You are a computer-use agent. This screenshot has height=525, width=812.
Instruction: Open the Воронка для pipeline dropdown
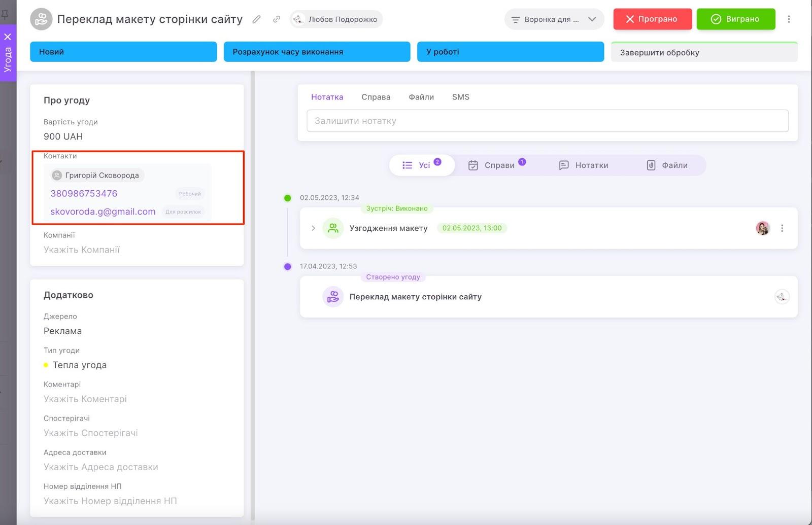click(x=554, y=19)
